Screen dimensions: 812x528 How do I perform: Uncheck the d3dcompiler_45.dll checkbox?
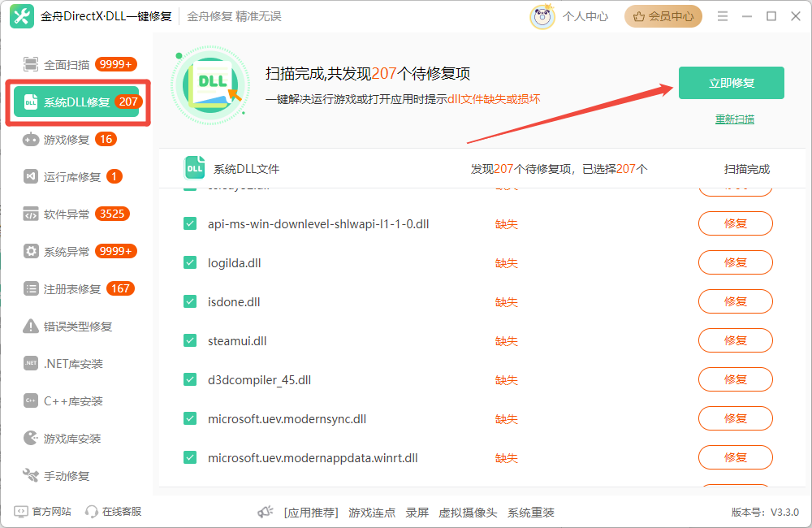pyautogui.click(x=190, y=380)
